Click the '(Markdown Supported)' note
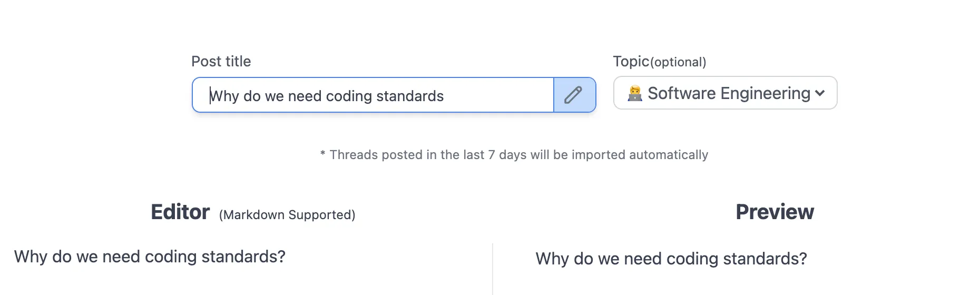Screen dimensions: 980x295 coord(287,215)
